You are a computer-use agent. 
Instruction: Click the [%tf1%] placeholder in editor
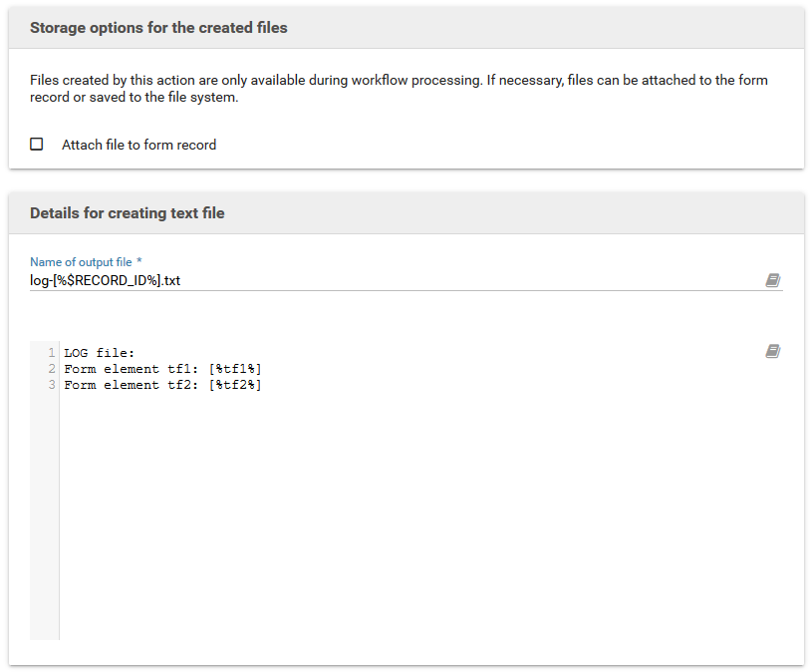(x=235, y=369)
